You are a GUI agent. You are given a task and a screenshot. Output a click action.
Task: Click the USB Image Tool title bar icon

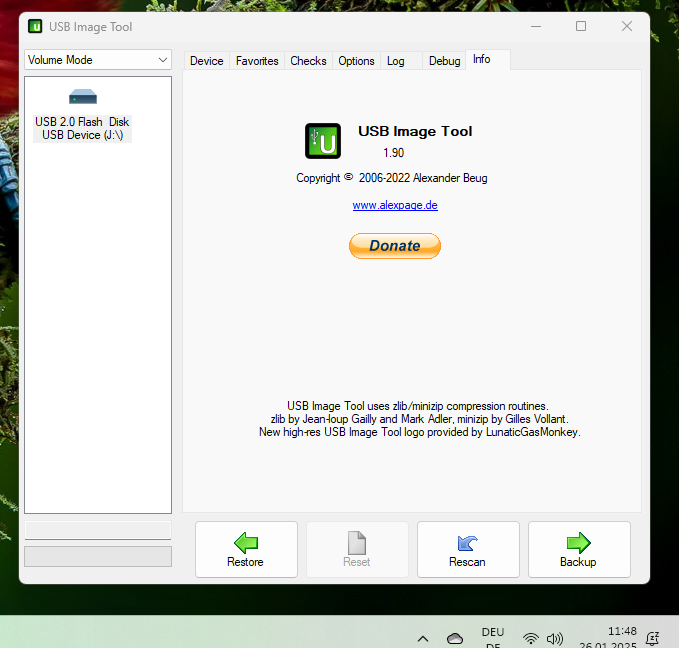click(35, 26)
